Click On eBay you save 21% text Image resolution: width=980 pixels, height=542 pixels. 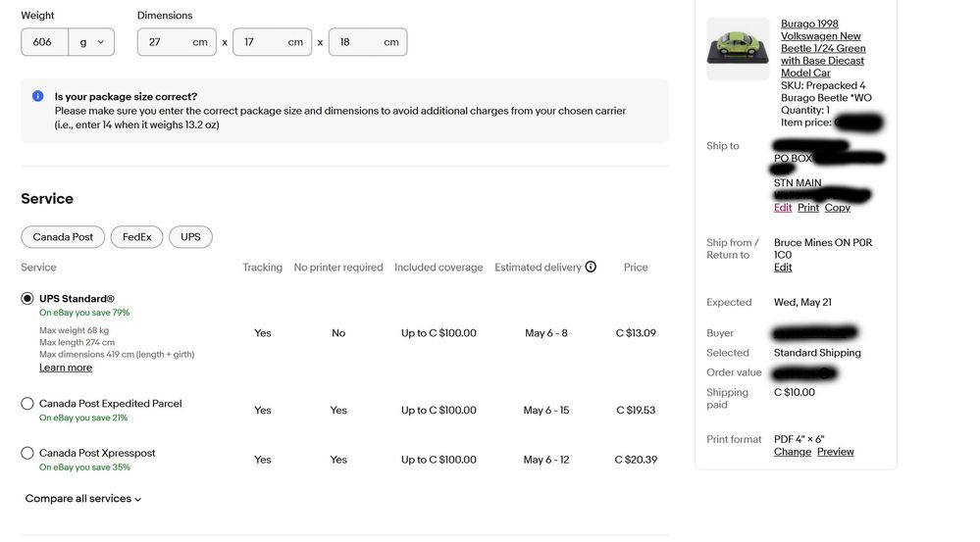click(83, 418)
